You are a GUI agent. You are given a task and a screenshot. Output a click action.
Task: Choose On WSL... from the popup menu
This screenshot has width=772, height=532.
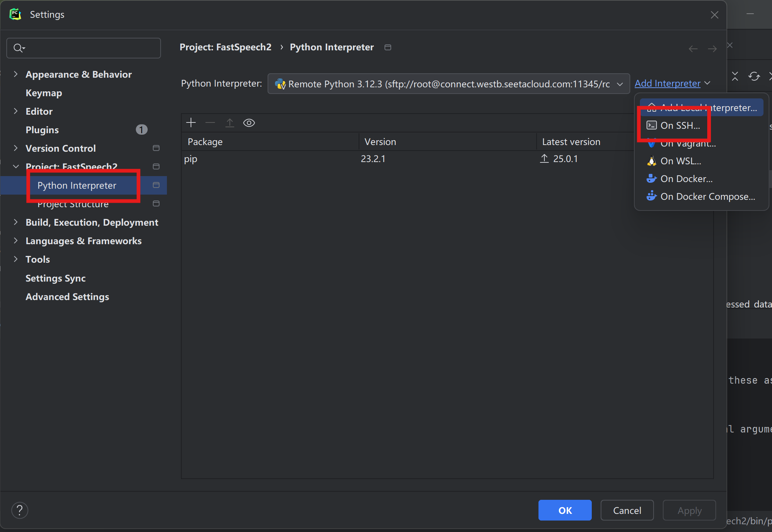[681, 161]
